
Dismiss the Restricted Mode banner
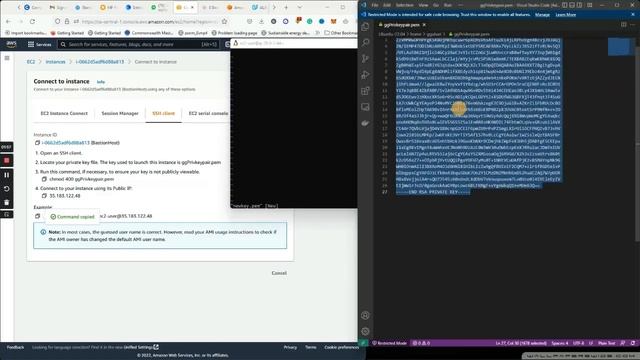tap(633, 14)
